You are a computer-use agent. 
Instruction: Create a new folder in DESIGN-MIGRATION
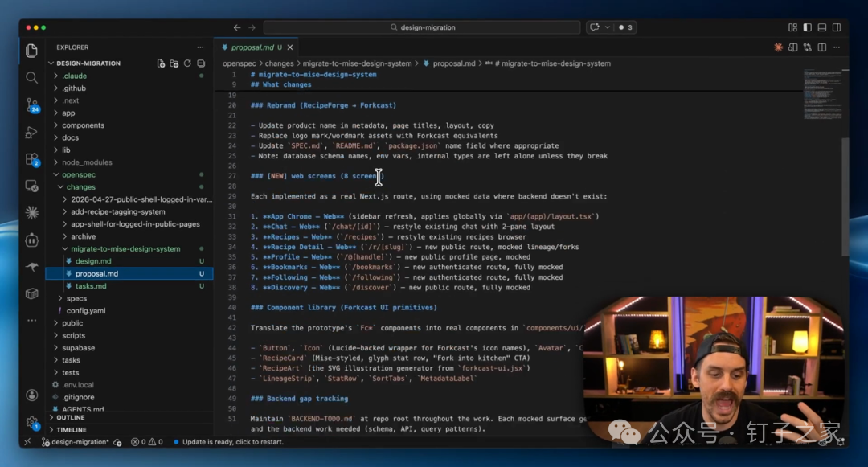click(174, 63)
